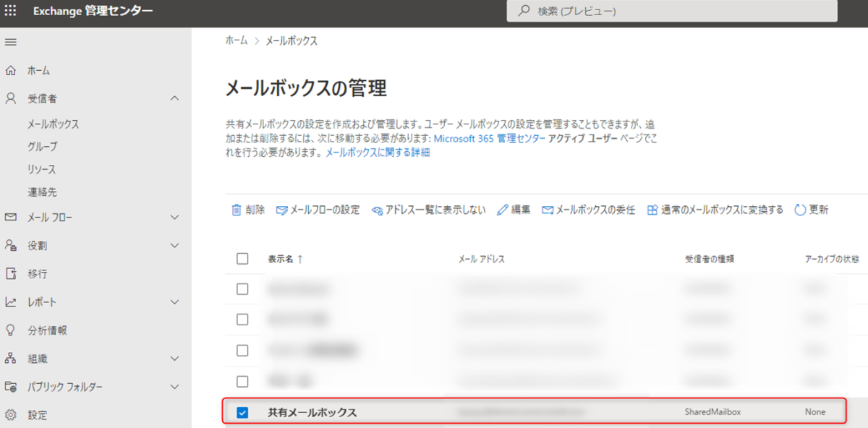Edit the selected mailbox
Viewport: 868px width, 428px height.
[514, 210]
